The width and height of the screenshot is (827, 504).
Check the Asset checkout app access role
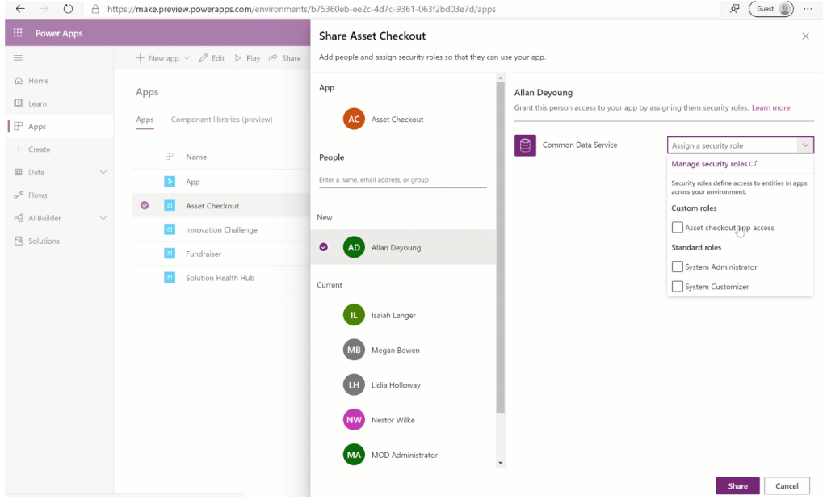click(678, 228)
